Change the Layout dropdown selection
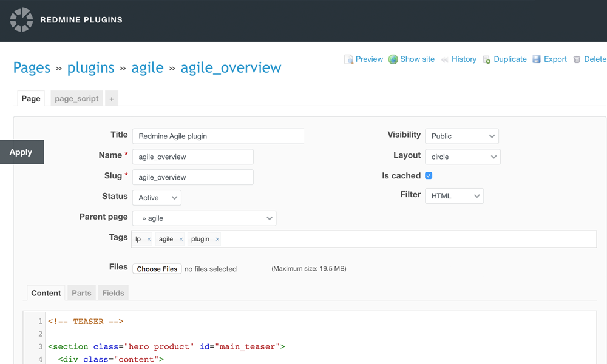This screenshot has width=607, height=364. click(x=461, y=157)
